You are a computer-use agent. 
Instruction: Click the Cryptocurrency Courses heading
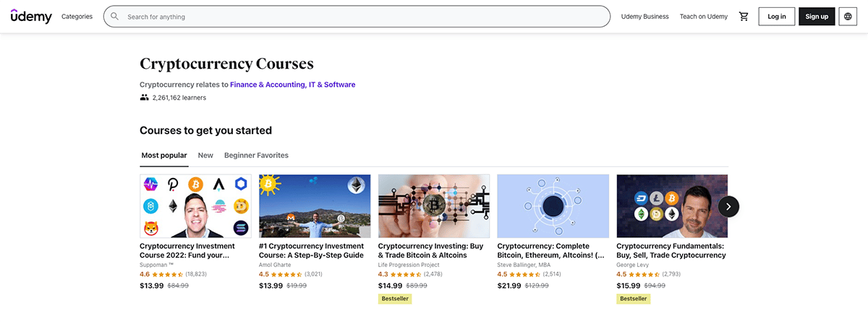226,64
